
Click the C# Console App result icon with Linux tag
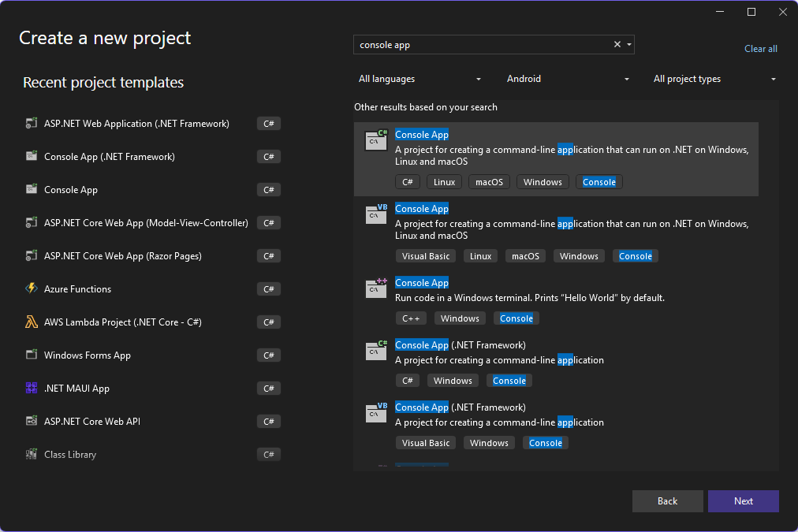(376, 140)
